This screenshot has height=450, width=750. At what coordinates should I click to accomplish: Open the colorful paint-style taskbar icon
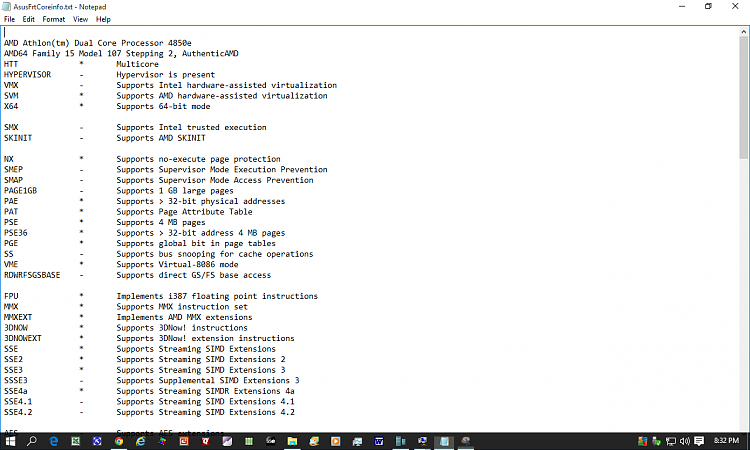coord(162,441)
